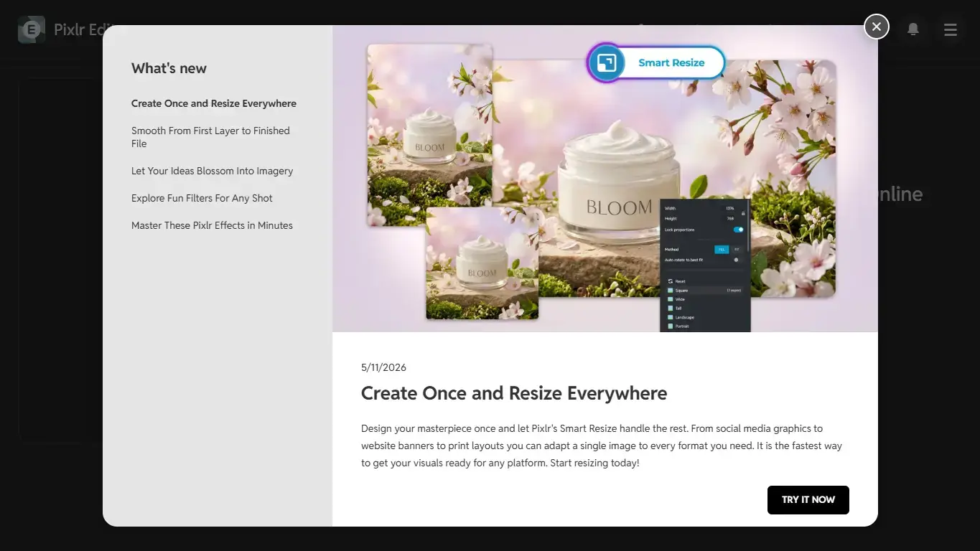The image size is (980, 551).
Task: Open Smooth From First Layer to Finished File
Action: [x=210, y=137]
